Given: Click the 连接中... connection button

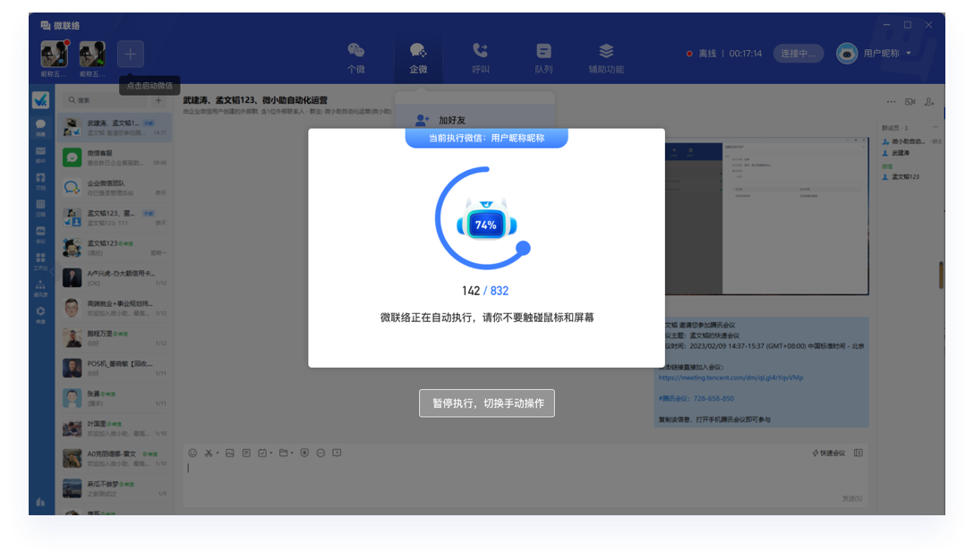Looking at the screenshot, I should [x=799, y=54].
